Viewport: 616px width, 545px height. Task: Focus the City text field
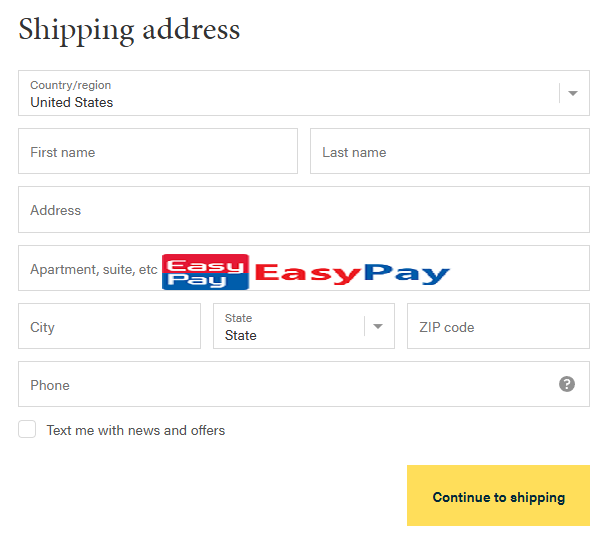[110, 327]
